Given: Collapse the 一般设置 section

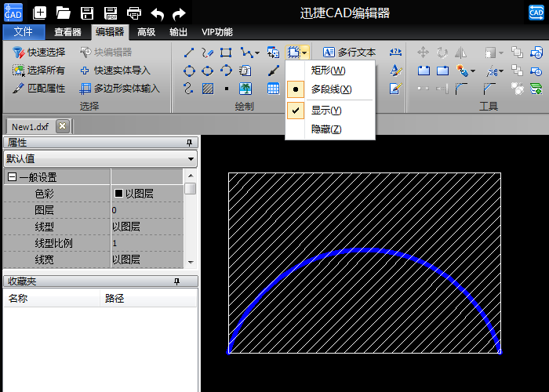Looking at the screenshot, I should pyautogui.click(x=12, y=177).
